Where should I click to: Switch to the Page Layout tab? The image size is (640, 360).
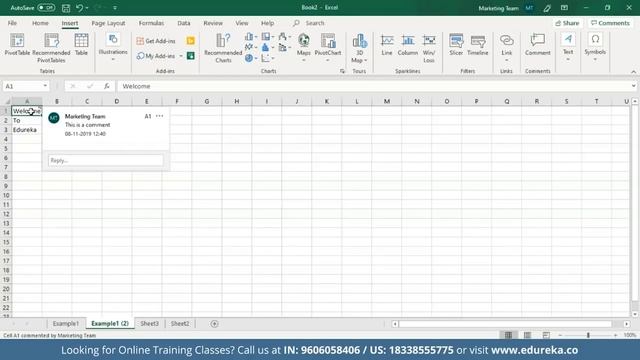click(x=108, y=23)
